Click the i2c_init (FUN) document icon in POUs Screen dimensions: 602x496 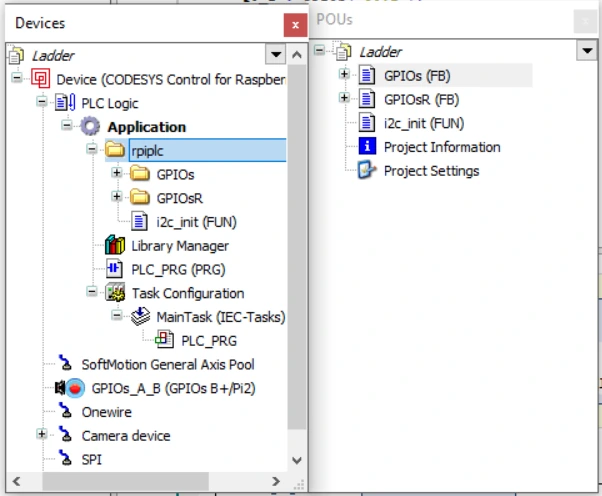point(367,123)
